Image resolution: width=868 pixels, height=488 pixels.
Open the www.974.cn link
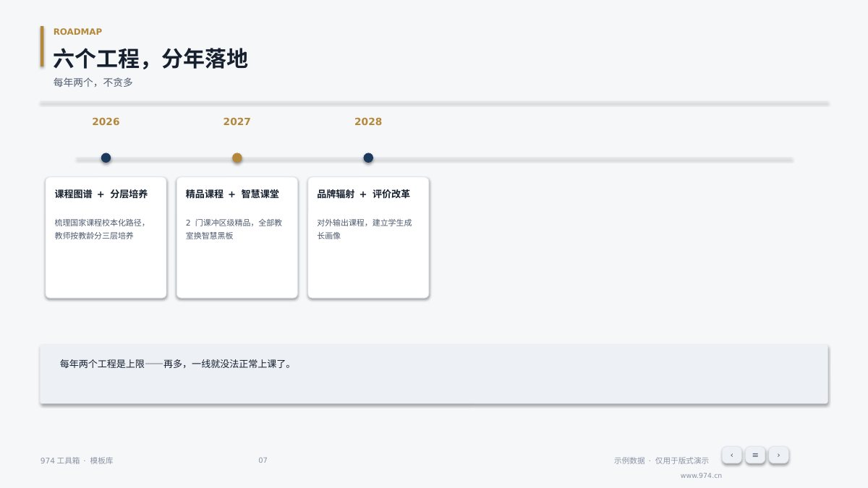click(x=701, y=476)
